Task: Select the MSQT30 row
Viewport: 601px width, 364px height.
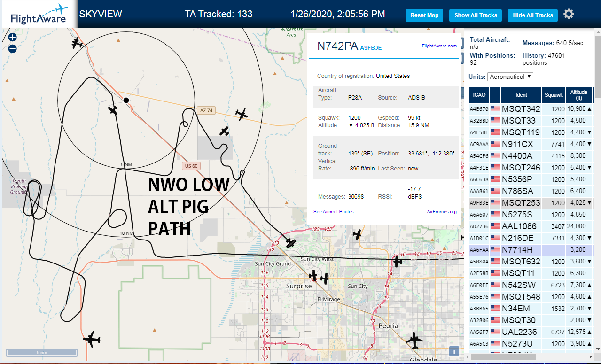Action: [x=531, y=320]
